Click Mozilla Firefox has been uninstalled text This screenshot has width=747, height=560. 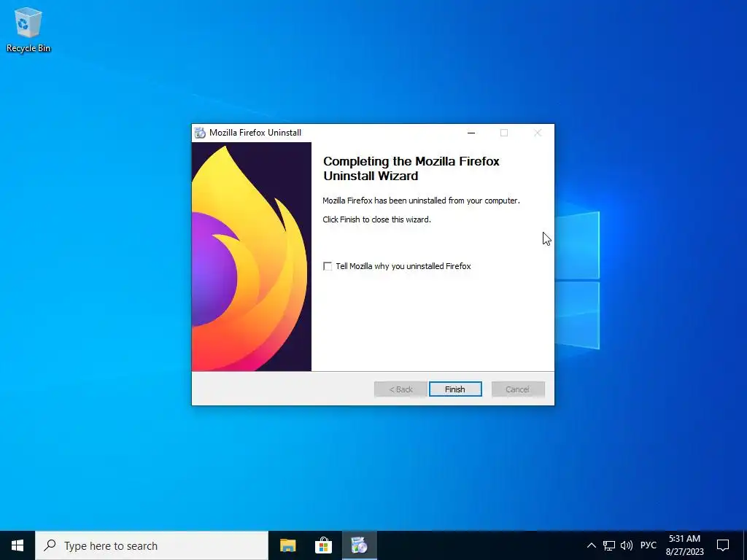coord(421,201)
